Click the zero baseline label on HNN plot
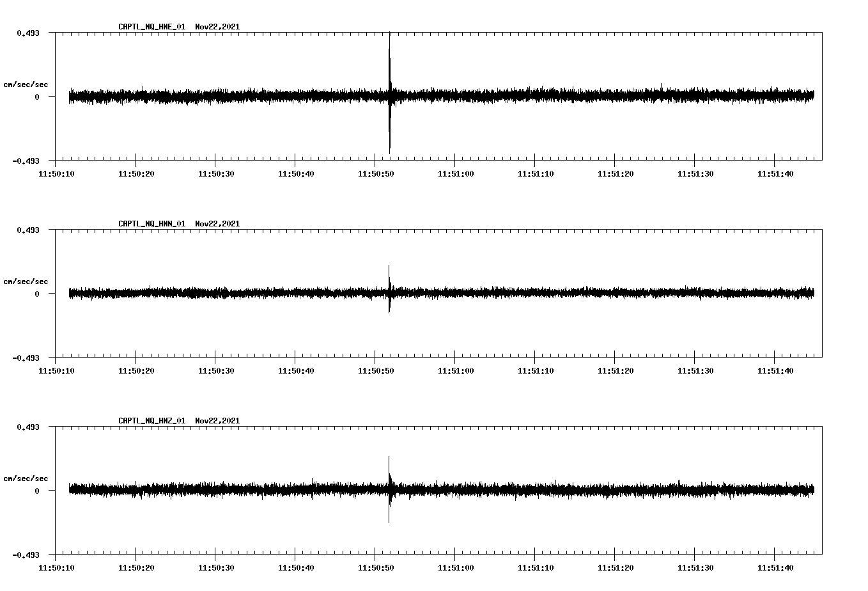868x591 pixels. (37, 294)
